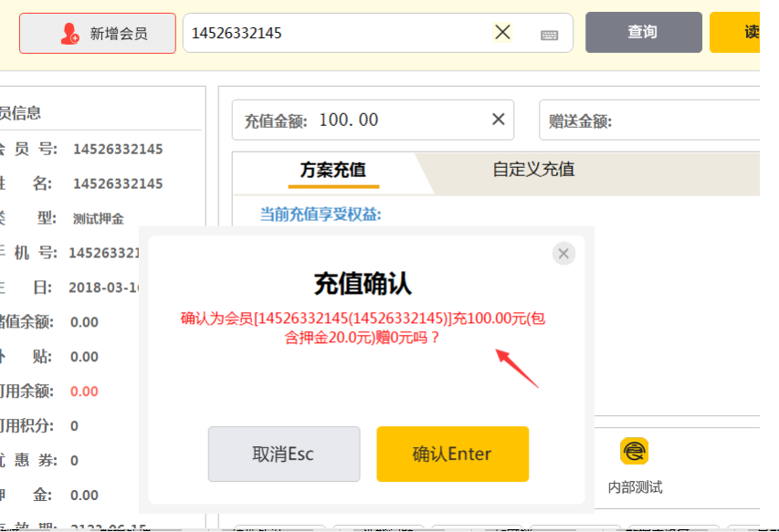The width and height of the screenshot is (779, 532).
Task: Switch to the 自定义充值 tab
Action: [x=533, y=170]
